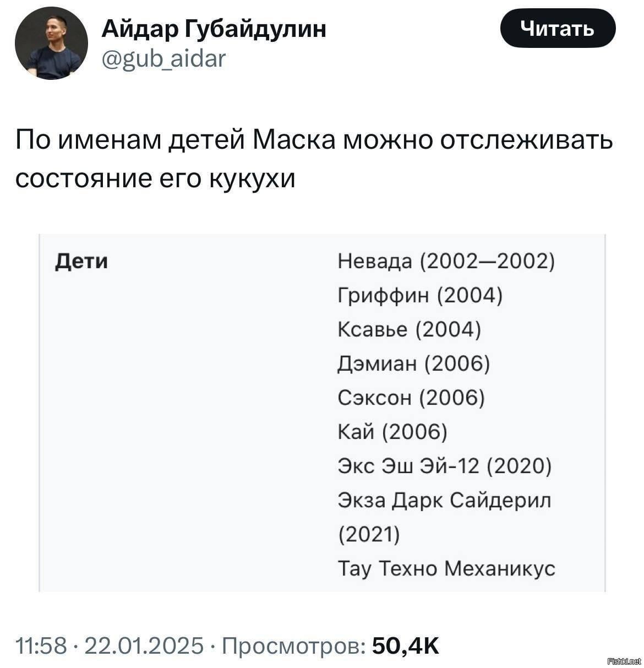Click the 11:58 timestamp
Viewport: 644px width, 668px height.
click(x=42, y=645)
